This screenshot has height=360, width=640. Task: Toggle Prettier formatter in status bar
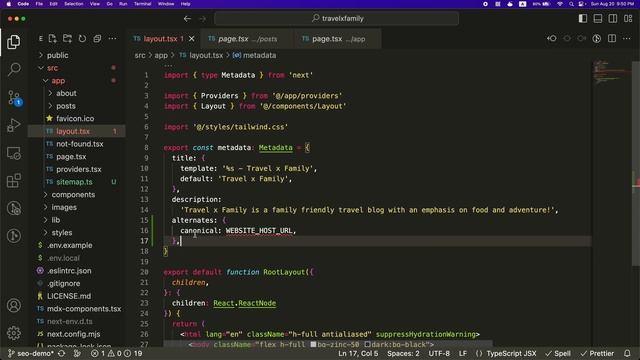[x=597, y=353]
